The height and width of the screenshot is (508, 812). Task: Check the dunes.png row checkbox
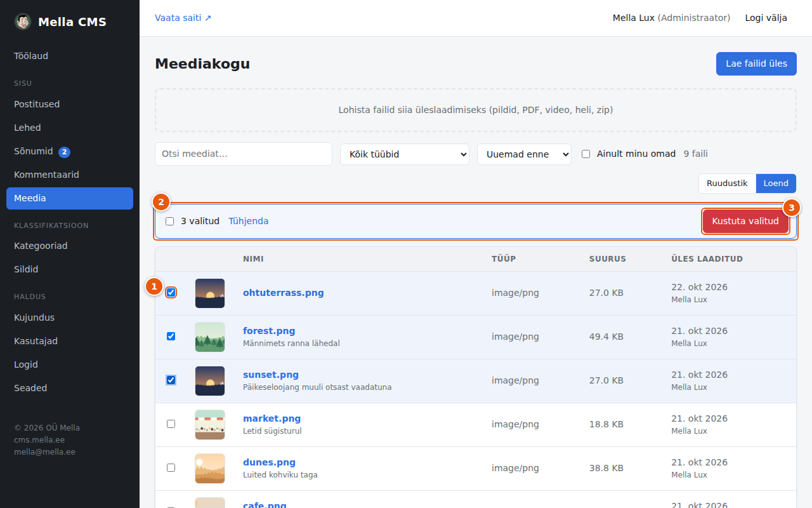171,468
